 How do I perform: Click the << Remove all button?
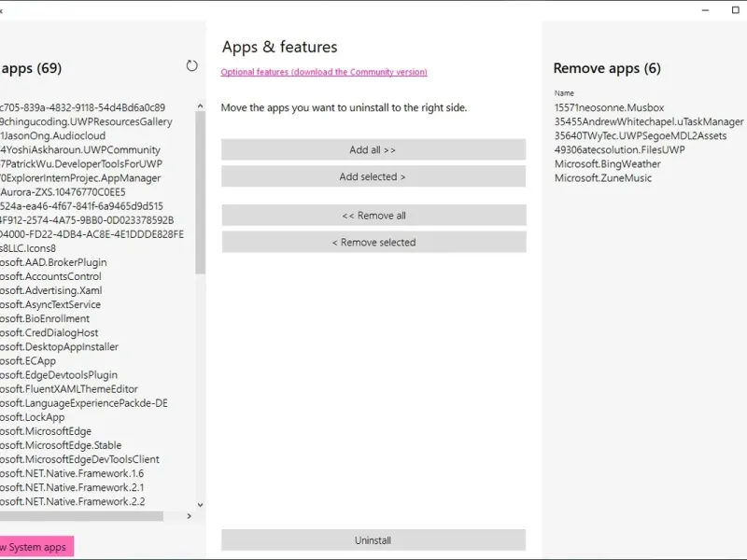(x=373, y=216)
